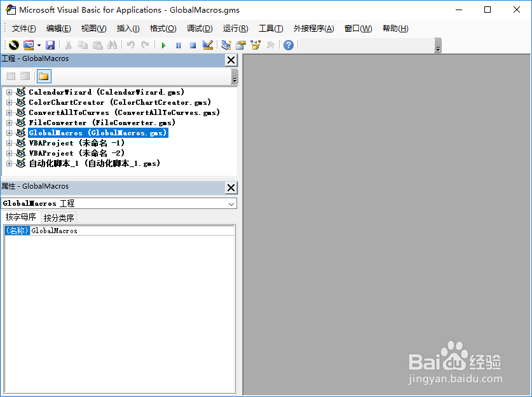Screen dimensions: 532x397
Task: Open the 调试(D) menu
Action: point(200,29)
